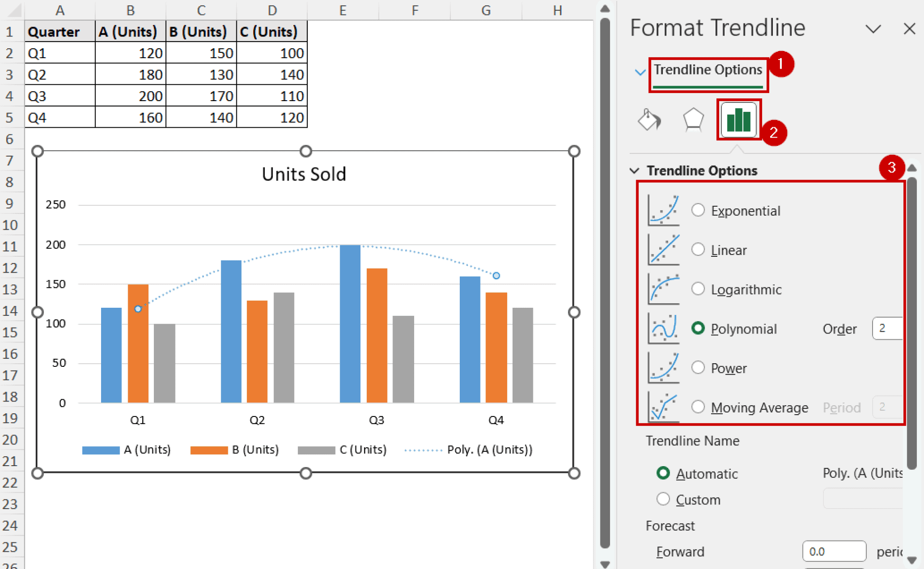
Task: Select the Exponential trendline radio button
Action: click(698, 209)
